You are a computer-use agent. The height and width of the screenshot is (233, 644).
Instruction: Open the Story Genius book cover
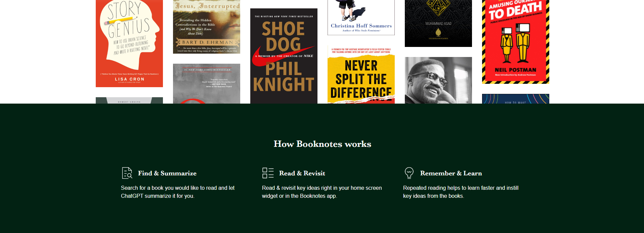click(129, 44)
